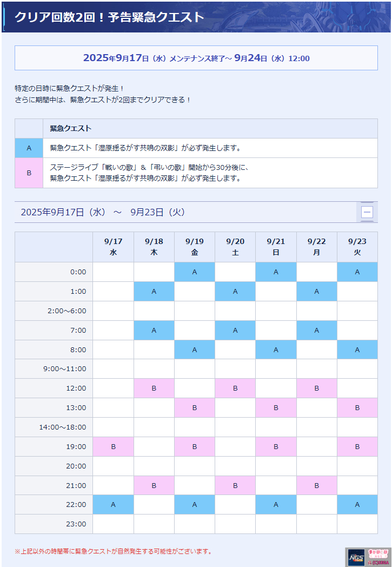Click the B cell at 19:00 on 9/17
Image resolution: width=392 pixels, height=567 pixels.
coord(114,446)
